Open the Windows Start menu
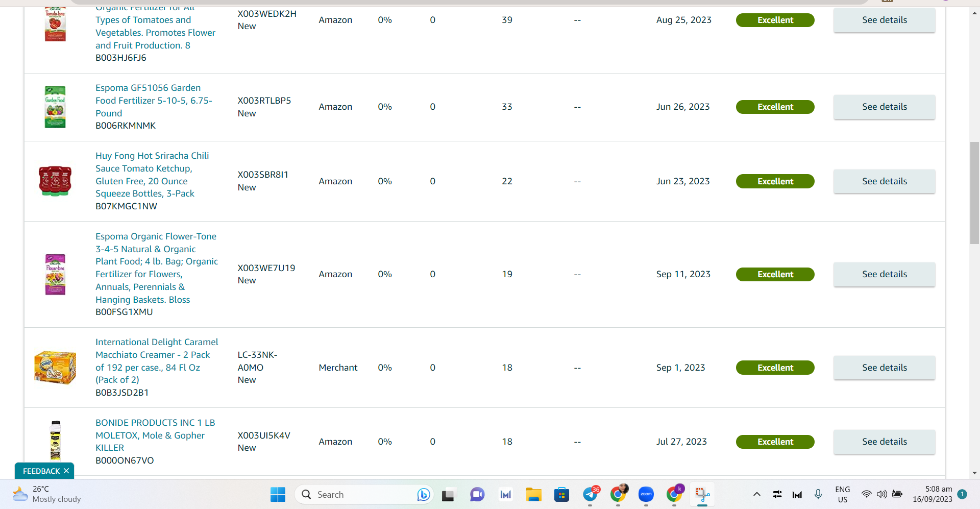Image resolution: width=980 pixels, height=509 pixels. tap(278, 494)
